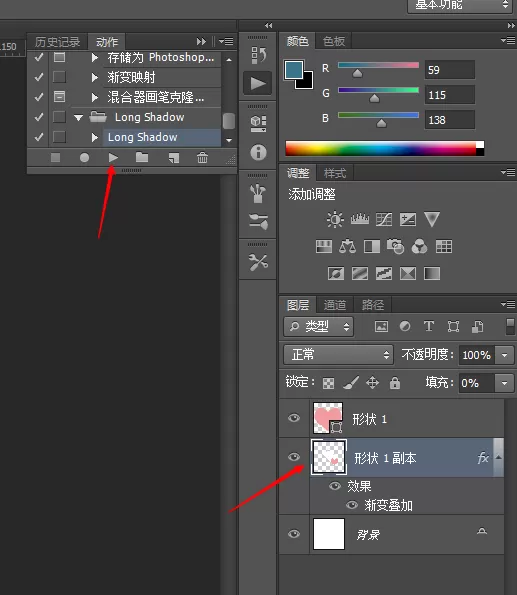Screen dimensions: 517x595
Task: Open the Actions play dock icon
Action: (258, 83)
